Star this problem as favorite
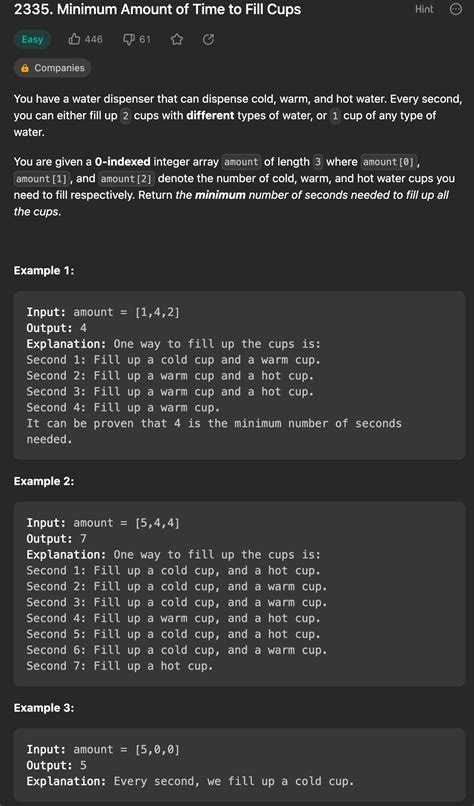The height and width of the screenshot is (806, 474). click(177, 40)
